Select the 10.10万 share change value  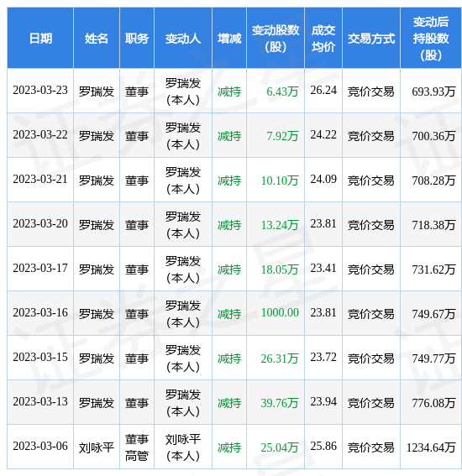[280, 180]
